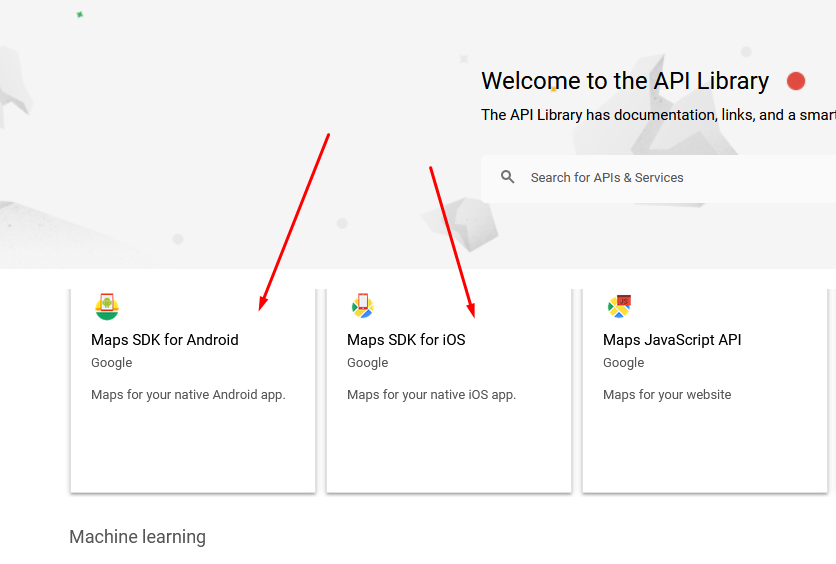Click the Maps SDK for iOS icon
The image size is (836, 564).
click(x=363, y=306)
